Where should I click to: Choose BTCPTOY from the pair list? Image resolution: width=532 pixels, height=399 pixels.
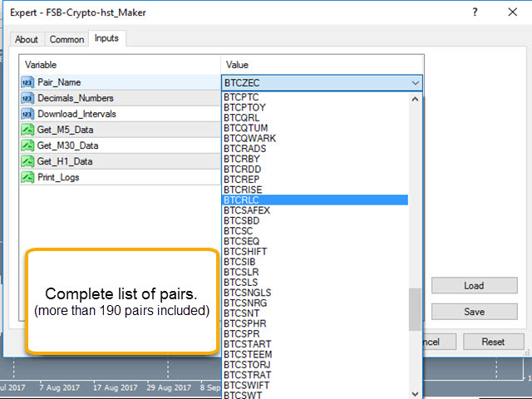(315, 107)
